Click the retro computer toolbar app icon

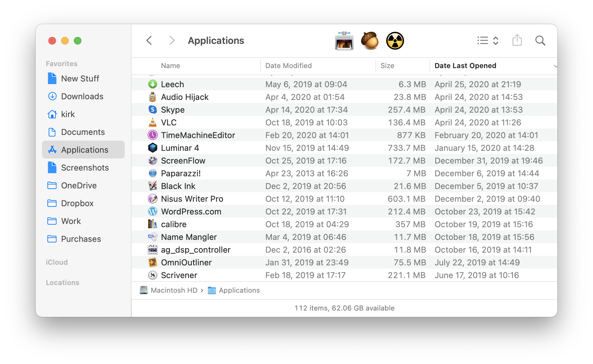click(x=344, y=40)
